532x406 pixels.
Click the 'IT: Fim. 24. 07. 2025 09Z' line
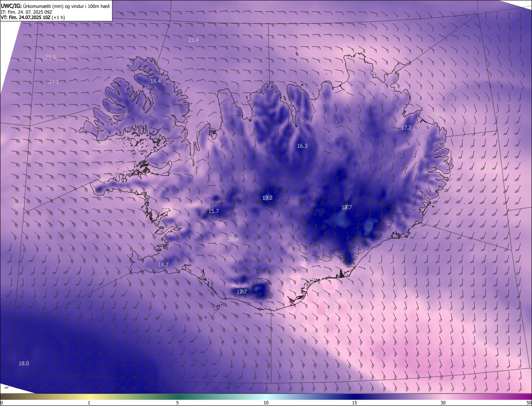(x=27, y=12)
